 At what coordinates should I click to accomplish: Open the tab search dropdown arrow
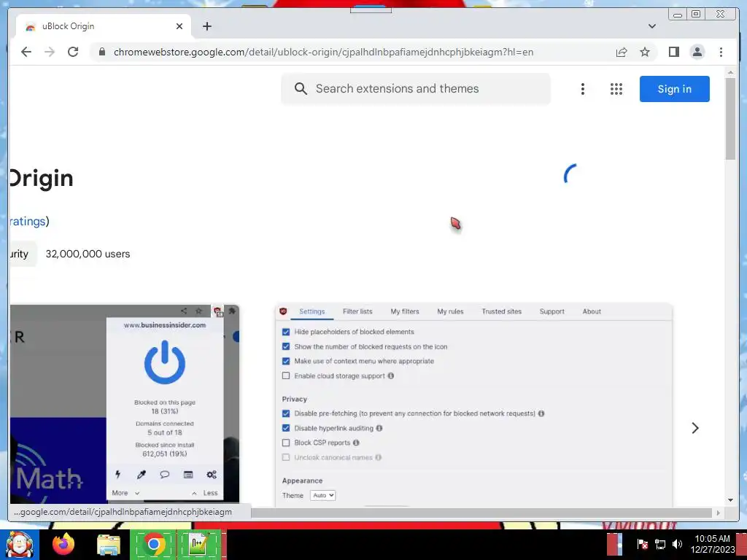tap(651, 26)
